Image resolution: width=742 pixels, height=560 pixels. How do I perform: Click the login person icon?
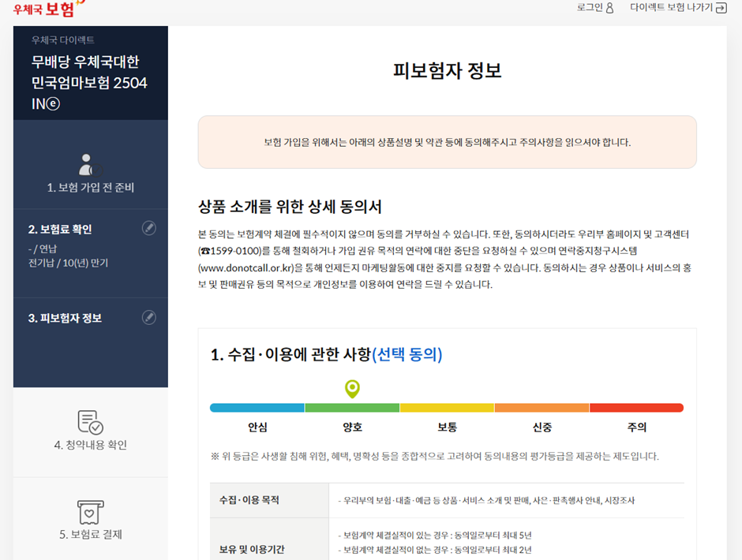pos(609,8)
